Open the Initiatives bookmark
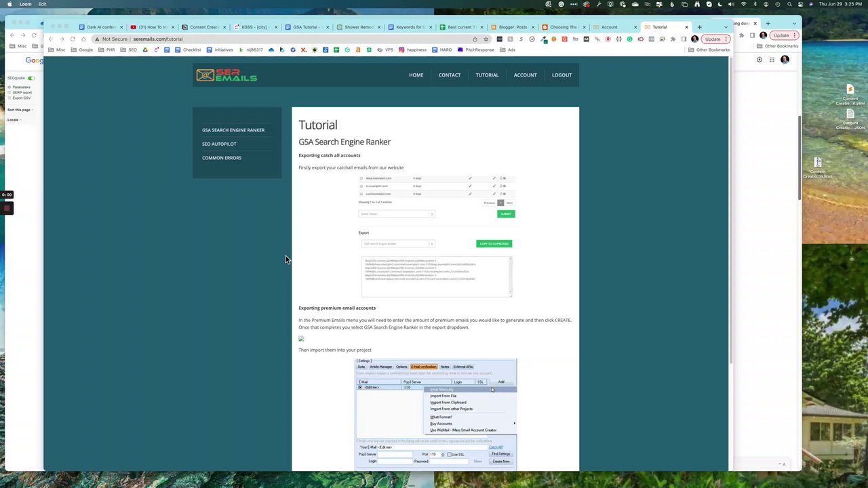The height and width of the screenshot is (488, 868). pos(220,49)
